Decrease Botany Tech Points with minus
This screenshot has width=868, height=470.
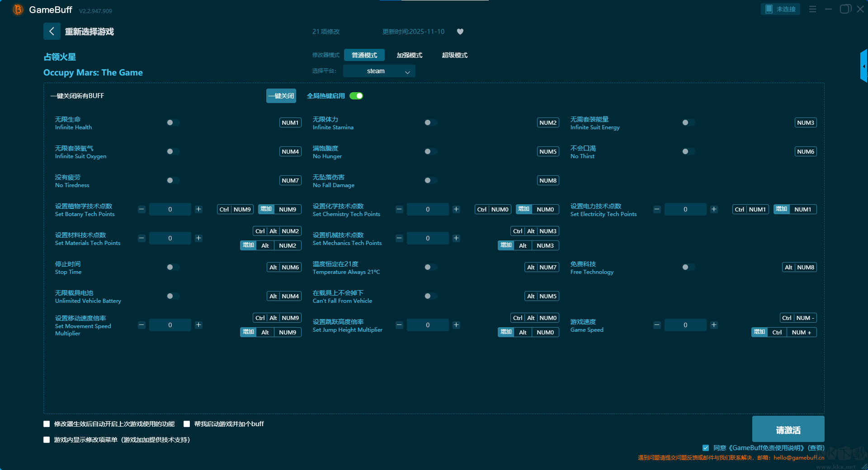click(x=142, y=209)
